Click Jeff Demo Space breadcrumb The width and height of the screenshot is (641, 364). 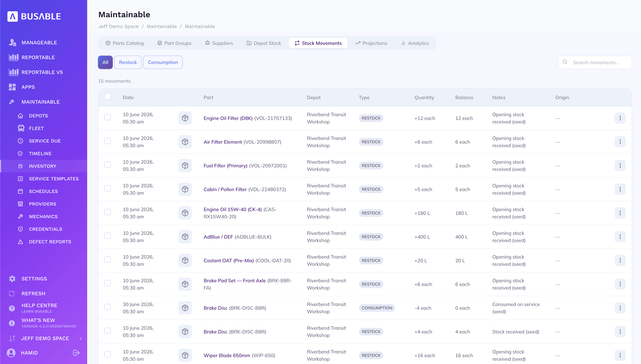[118, 27]
